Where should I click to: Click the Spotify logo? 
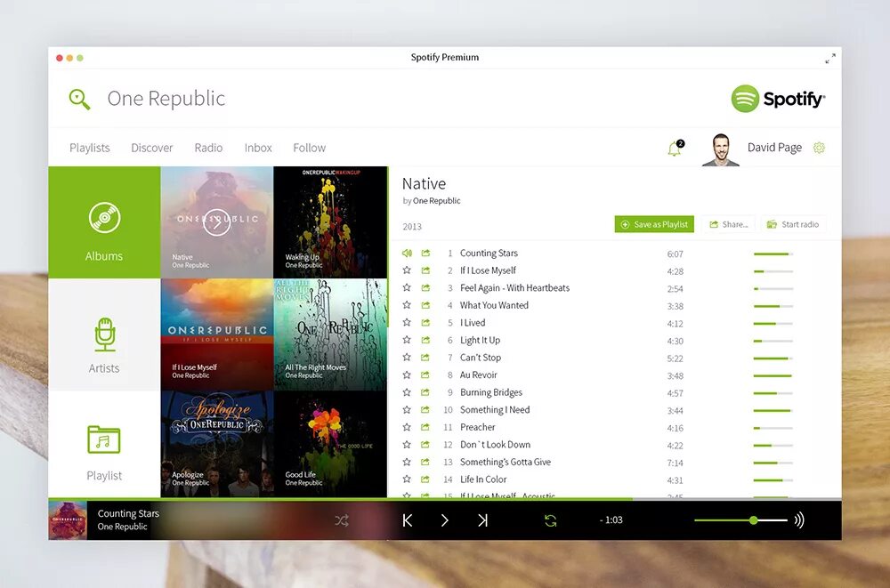pos(778,99)
